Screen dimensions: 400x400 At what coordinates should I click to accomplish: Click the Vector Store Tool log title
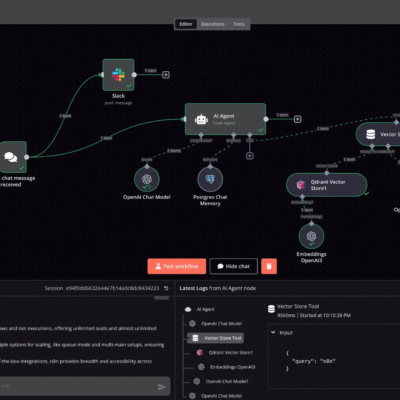(298, 306)
